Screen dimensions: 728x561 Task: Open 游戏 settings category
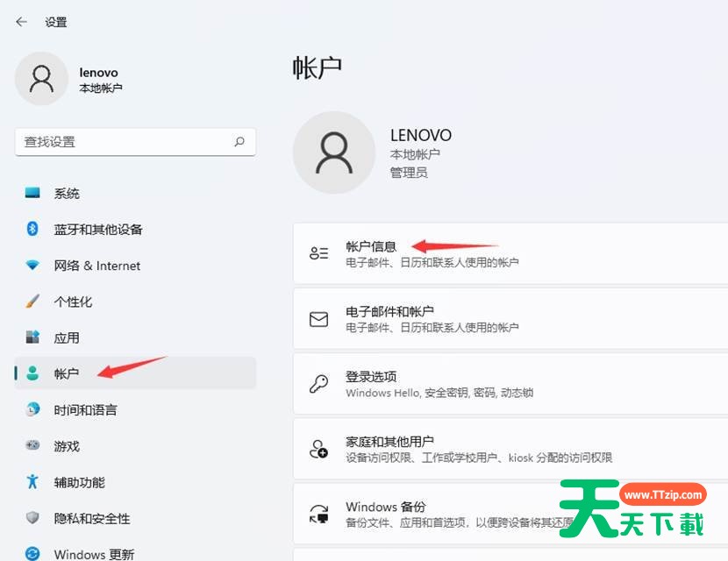135,446
